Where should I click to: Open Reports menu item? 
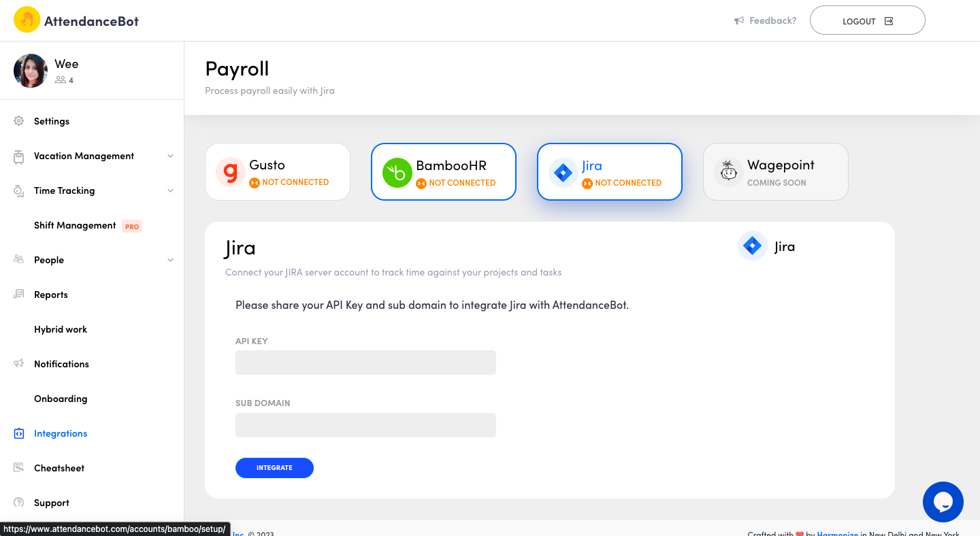tap(51, 295)
